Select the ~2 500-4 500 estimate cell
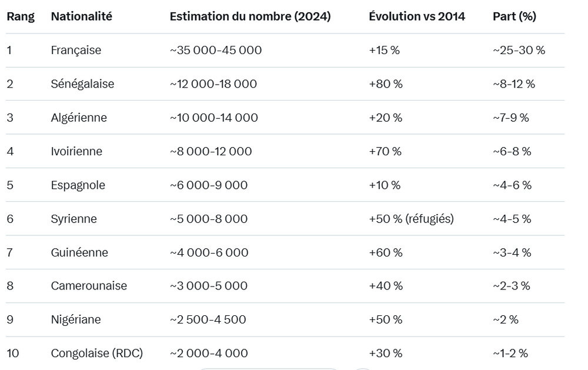588x370 pixels. click(208, 320)
